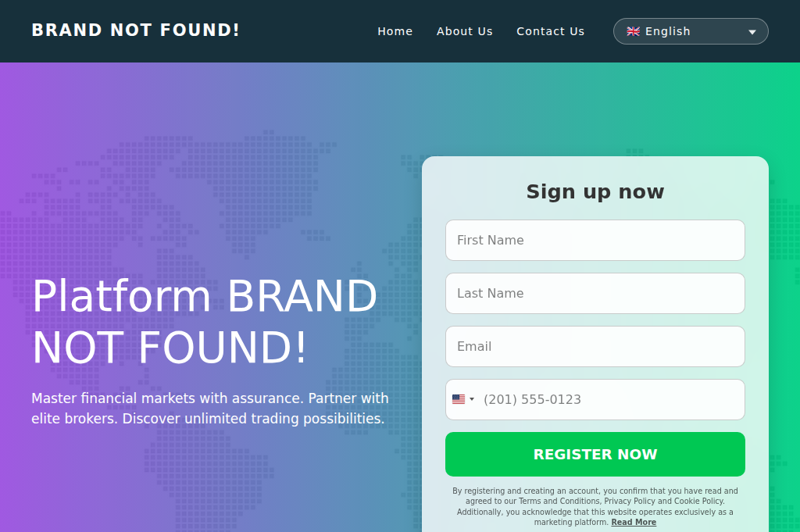This screenshot has width=800, height=532.
Task: Expand the phone country code arrow
Action: click(472, 399)
